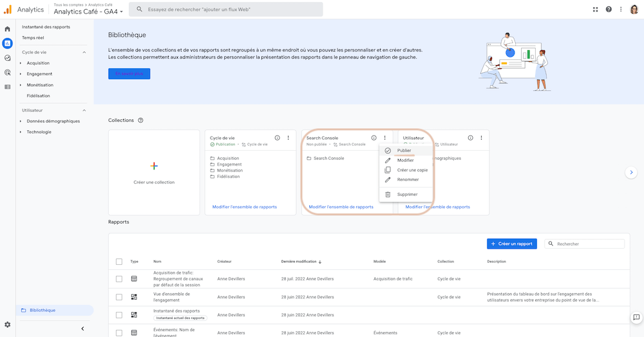
Task: Open the three-dot menu on Utilisateur card
Action: coord(481,138)
